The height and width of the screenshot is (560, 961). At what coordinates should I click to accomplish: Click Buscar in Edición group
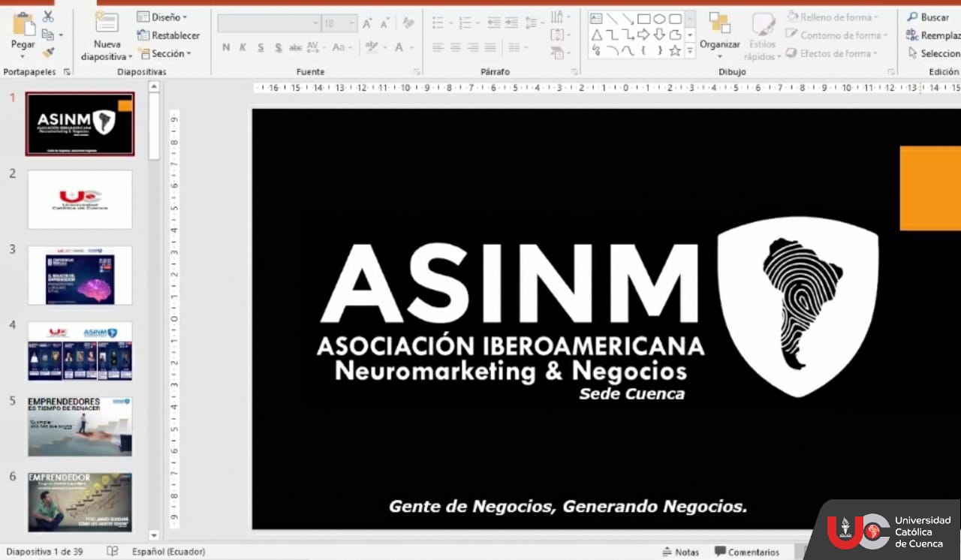click(928, 17)
